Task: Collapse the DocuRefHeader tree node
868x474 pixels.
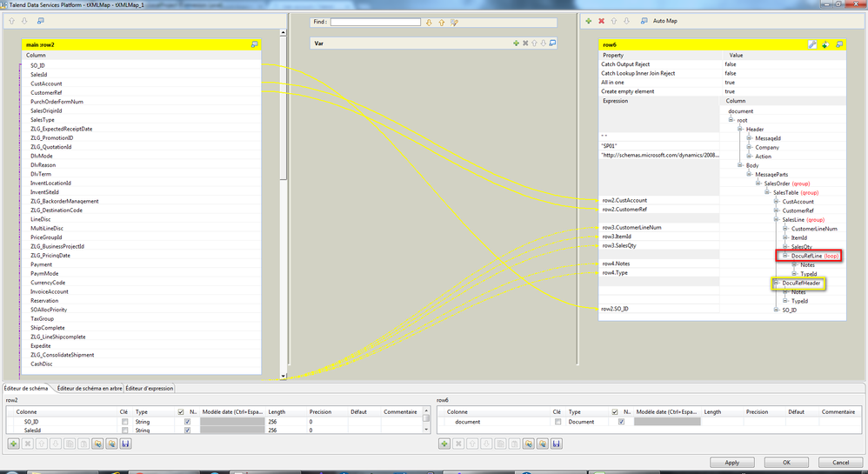Action: coord(777,284)
